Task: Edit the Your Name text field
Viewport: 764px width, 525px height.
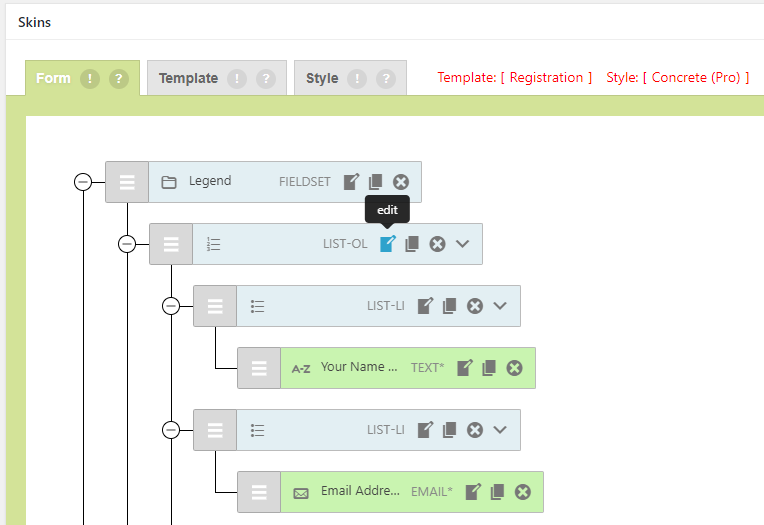Action: (x=465, y=368)
